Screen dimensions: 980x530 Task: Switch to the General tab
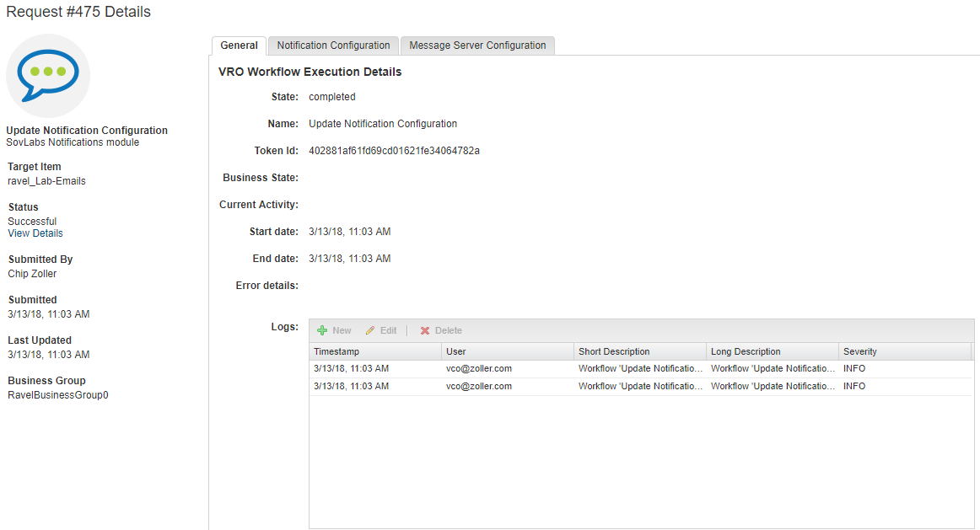239,46
